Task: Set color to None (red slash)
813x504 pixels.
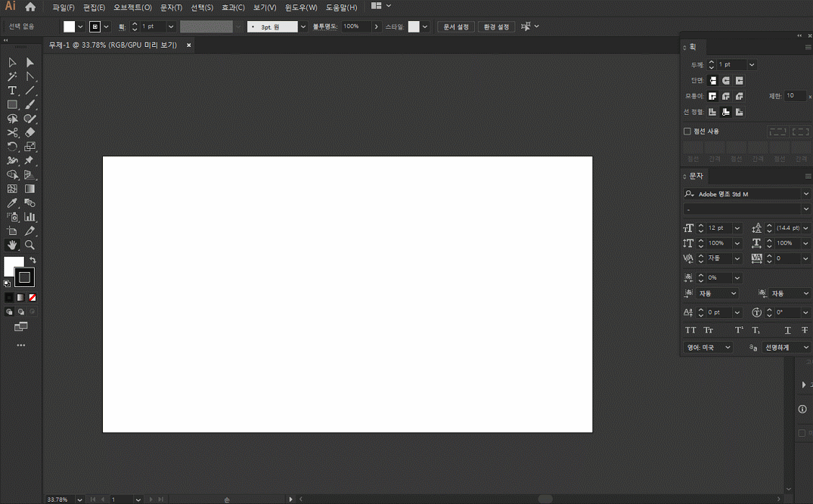Action: tap(33, 297)
